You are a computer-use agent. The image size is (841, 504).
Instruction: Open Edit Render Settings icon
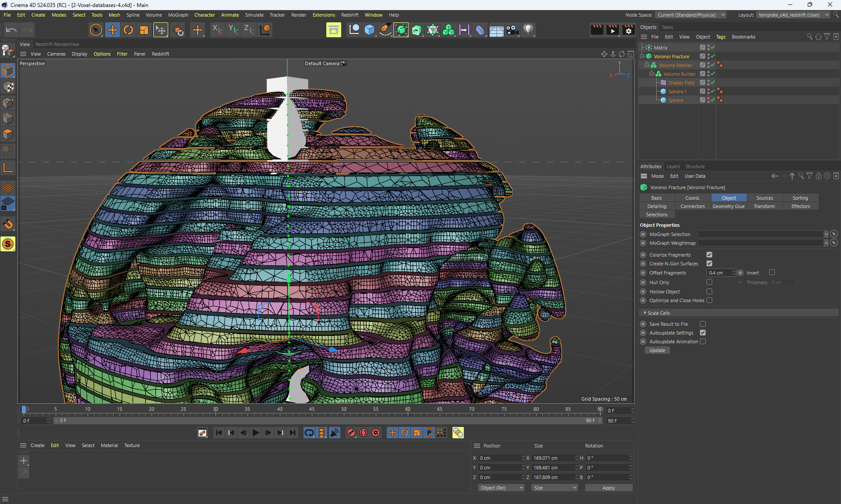pos(628,30)
